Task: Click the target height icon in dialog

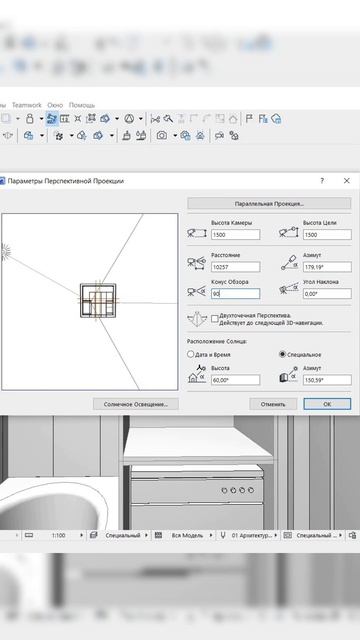Action: tap(289, 233)
